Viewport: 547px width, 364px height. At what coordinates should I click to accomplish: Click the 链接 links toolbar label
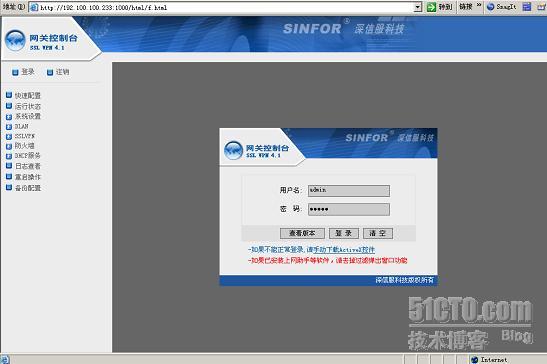click(466, 7)
